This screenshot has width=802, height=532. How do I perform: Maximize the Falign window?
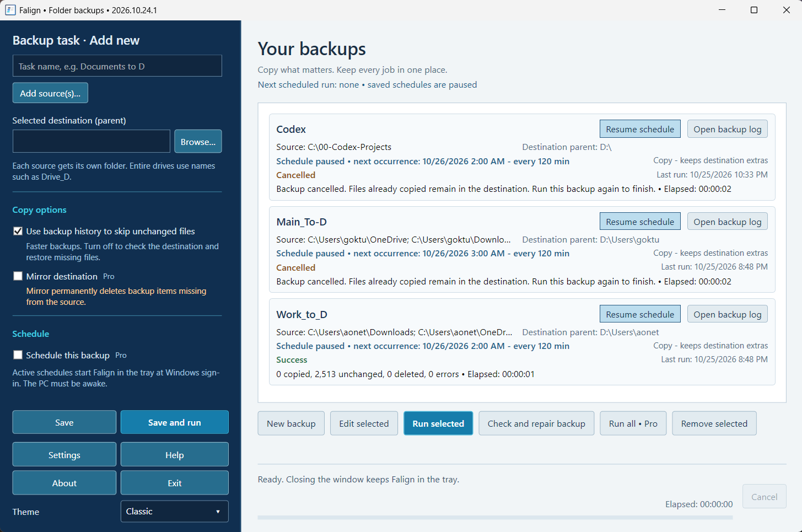click(x=754, y=10)
